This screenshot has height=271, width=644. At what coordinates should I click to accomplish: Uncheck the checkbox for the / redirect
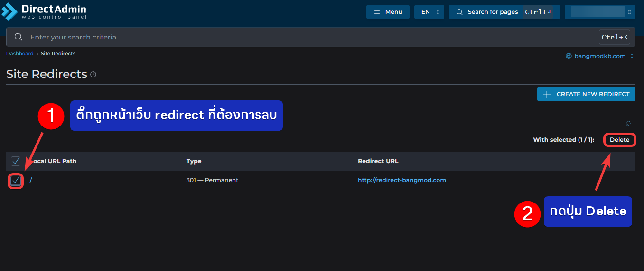(16, 180)
